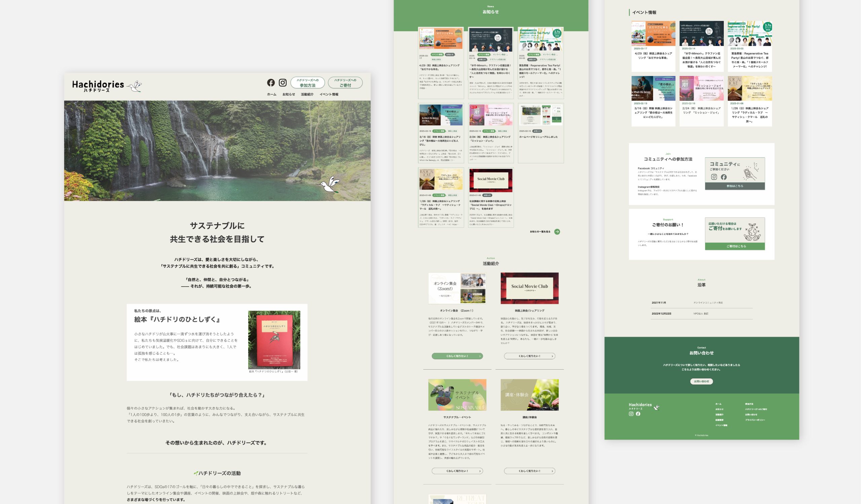Click the waterfall hero image
The image size is (861, 504).
pyautogui.click(x=217, y=151)
